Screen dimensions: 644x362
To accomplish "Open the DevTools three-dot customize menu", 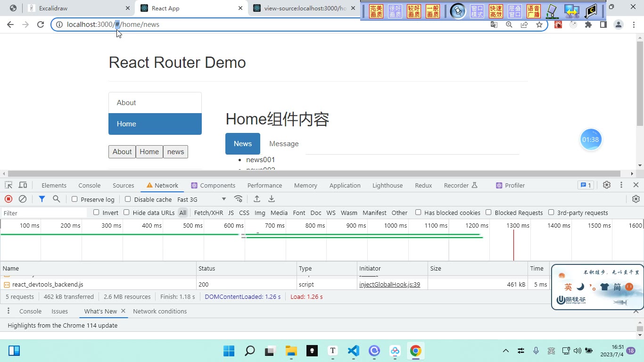I will click(x=621, y=185).
